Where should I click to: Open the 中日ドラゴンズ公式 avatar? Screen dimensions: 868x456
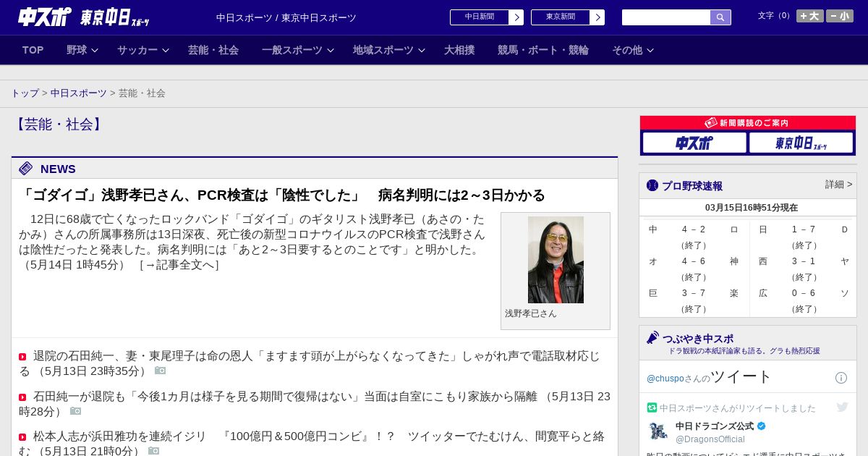[658, 431]
